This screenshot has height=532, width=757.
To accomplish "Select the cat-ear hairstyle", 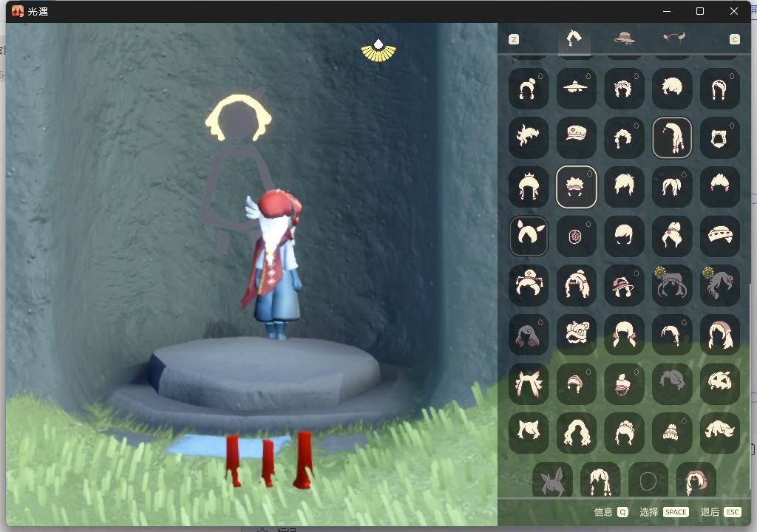I will coord(529,433).
